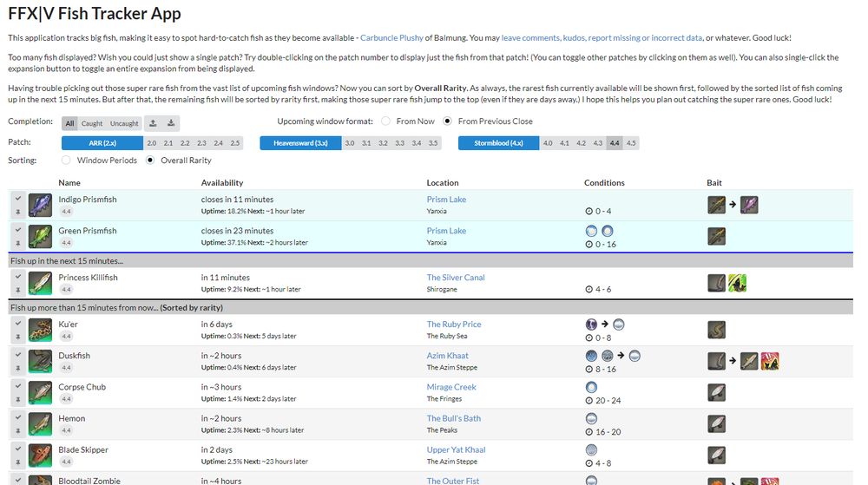Click the Hemon fish icon
Viewport: 868px width, 485px height.
point(41,425)
